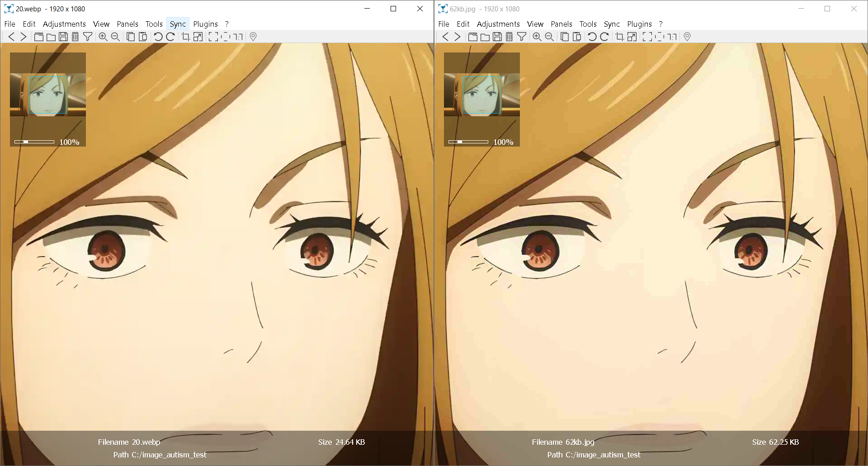Click zoom slider in 62kb.jpg overview panel

tap(468, 142)
